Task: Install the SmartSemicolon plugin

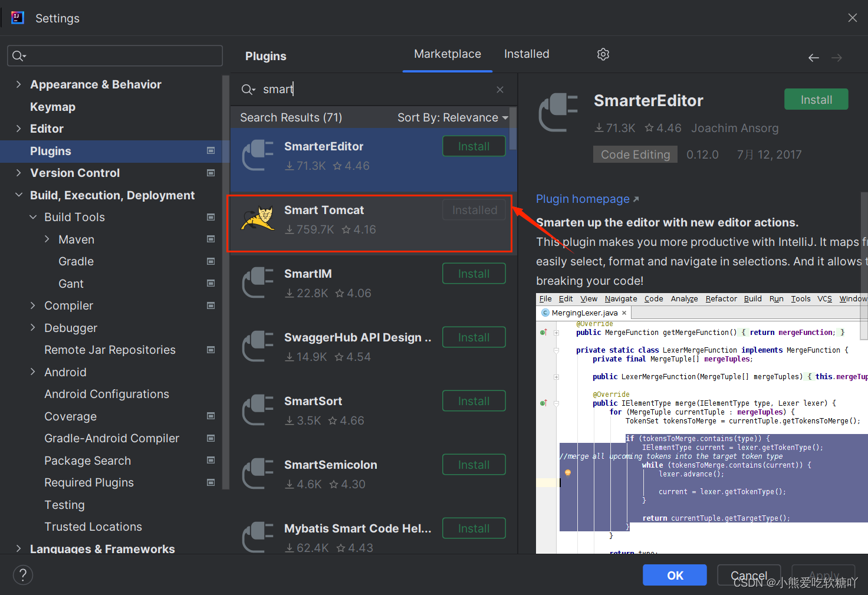Action: (x=474, y=465)
